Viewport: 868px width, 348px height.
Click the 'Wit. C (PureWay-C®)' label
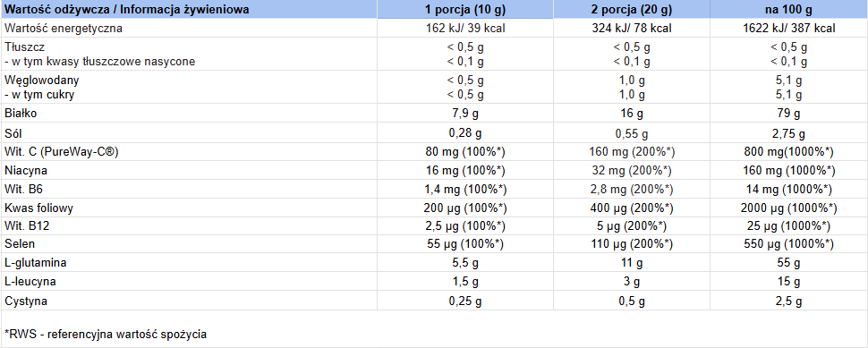point(62,152)
